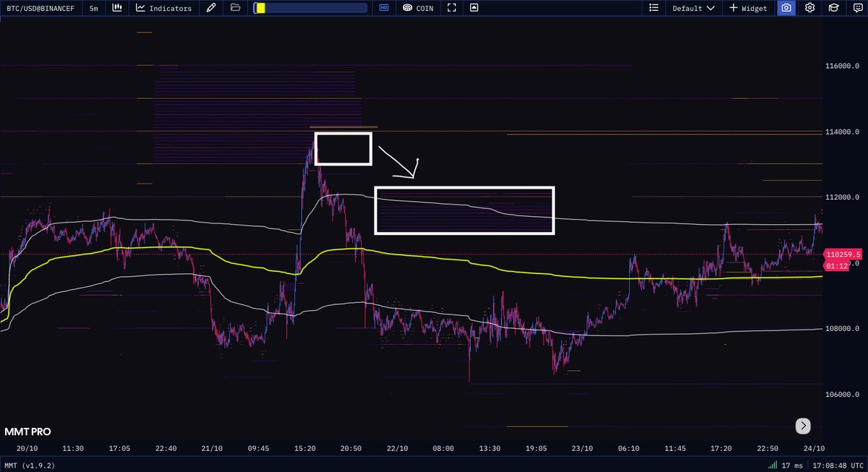Viewport: 868px width, 472px height.
Task: Open the Indicators panel
Action: (163, 8)
